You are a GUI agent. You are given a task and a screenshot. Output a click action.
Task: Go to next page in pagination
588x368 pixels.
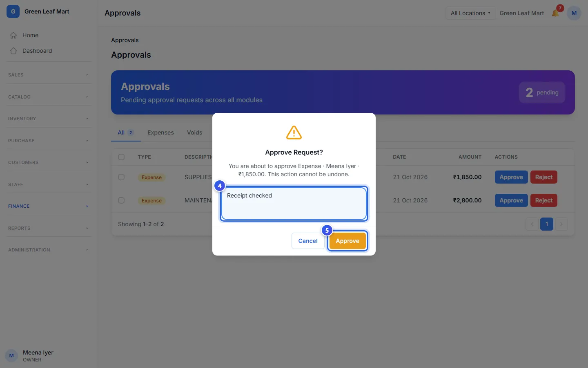click(561, 224)
